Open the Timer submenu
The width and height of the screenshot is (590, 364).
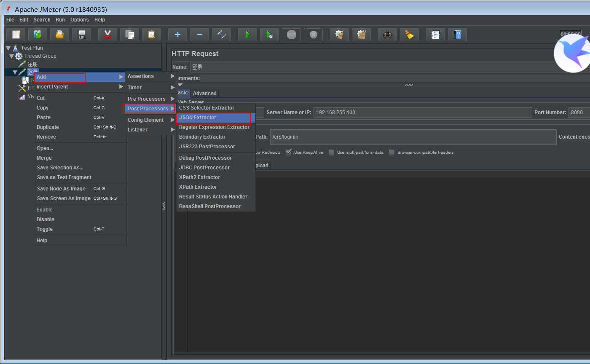coord(151,88)
